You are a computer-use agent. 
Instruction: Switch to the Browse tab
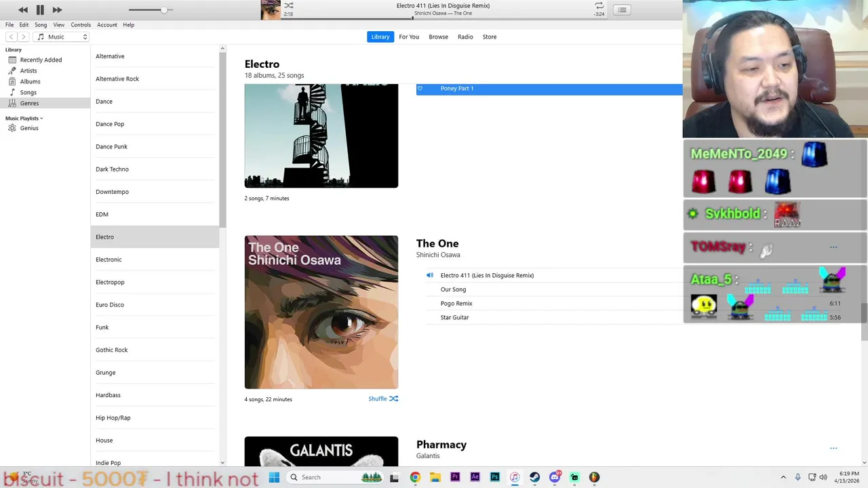(438, 37)
